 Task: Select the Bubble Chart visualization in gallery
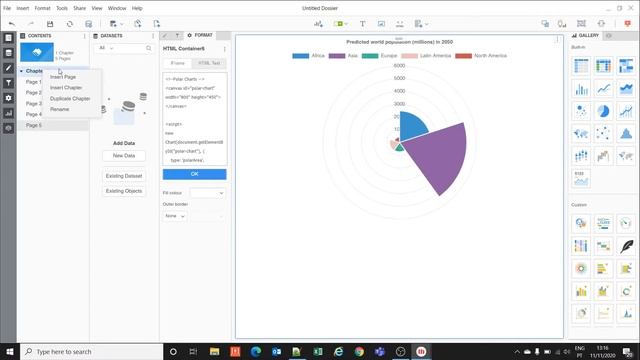click(581, 111)
